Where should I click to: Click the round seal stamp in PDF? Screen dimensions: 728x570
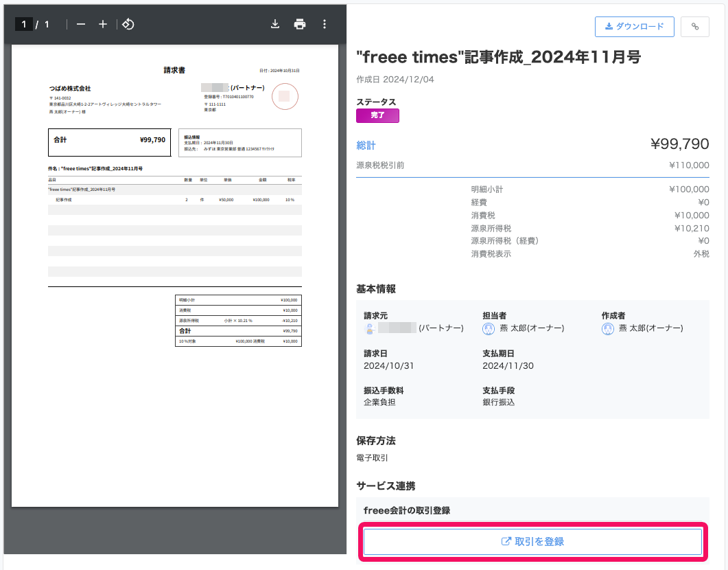pyautogui.click(x=285, y=97)
